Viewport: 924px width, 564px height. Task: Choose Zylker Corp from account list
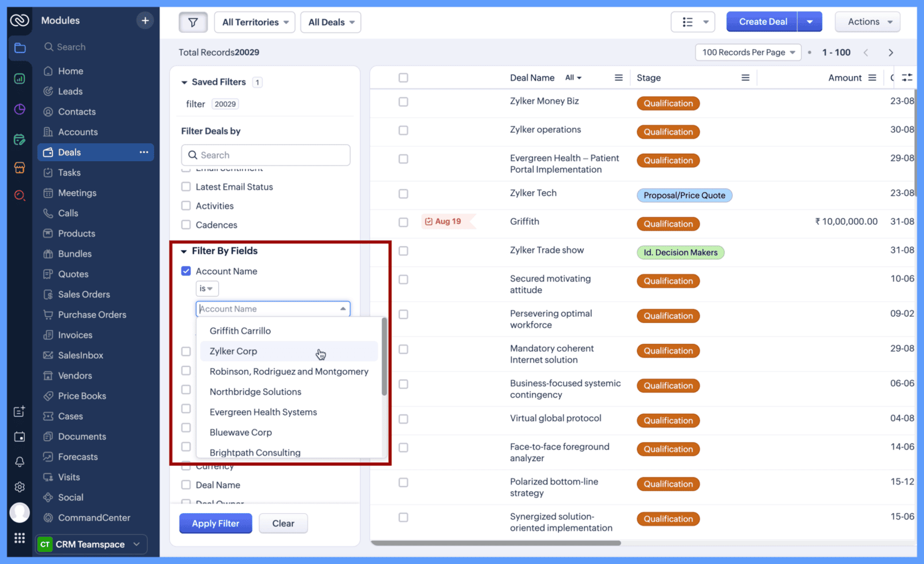233,351
